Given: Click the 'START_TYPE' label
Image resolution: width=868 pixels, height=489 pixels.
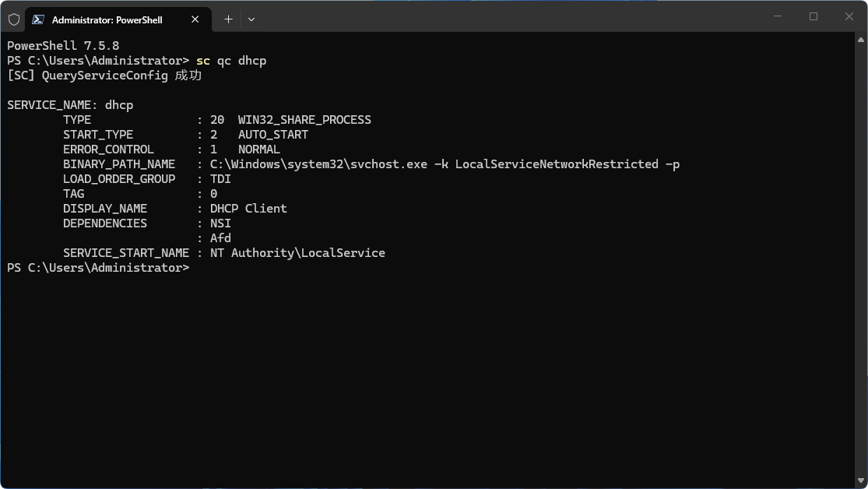Looking at the screenshot, I should point(98,135).
